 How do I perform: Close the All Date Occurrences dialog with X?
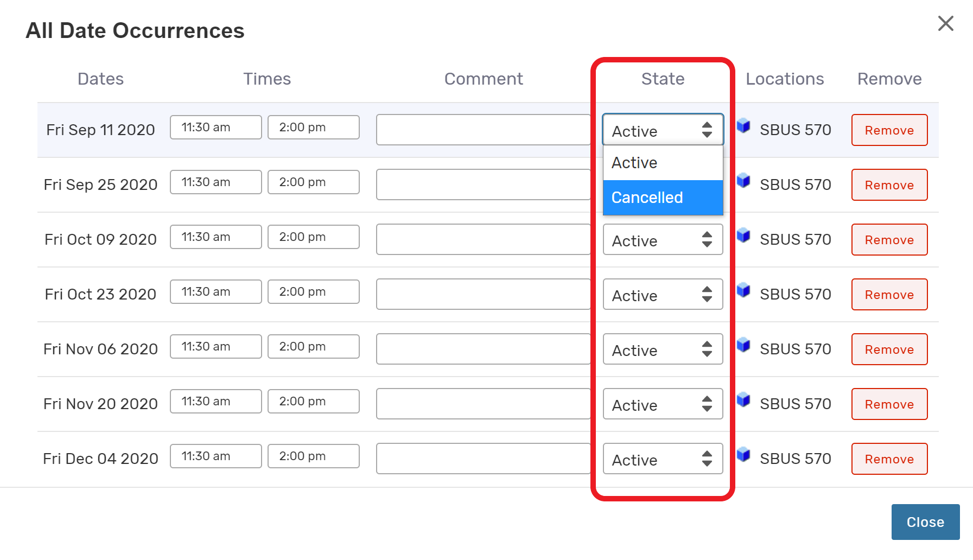pos(945,23)
